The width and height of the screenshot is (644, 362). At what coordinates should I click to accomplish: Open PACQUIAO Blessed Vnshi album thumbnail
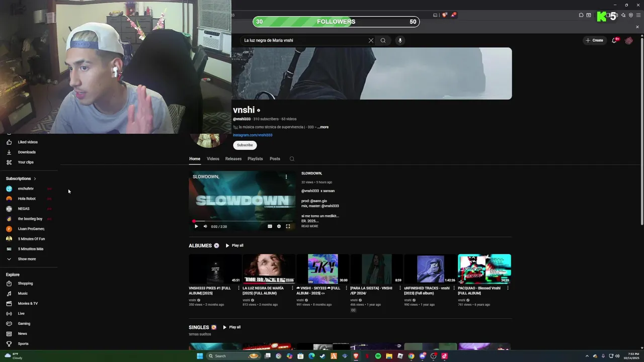pos(484,269)
